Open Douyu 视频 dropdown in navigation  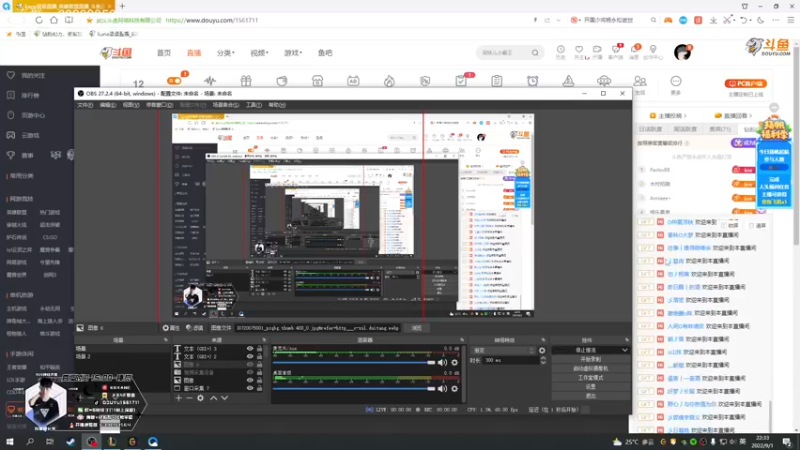click(259, 53)
